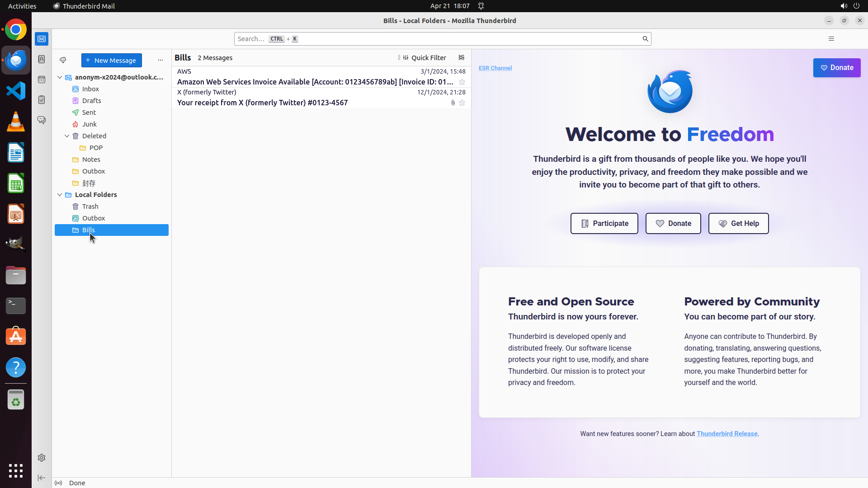Image resolution: width=868 pixels, height=488 pixels.
Task: Click the Get Messages cloud icon
Action: [63, 60]
